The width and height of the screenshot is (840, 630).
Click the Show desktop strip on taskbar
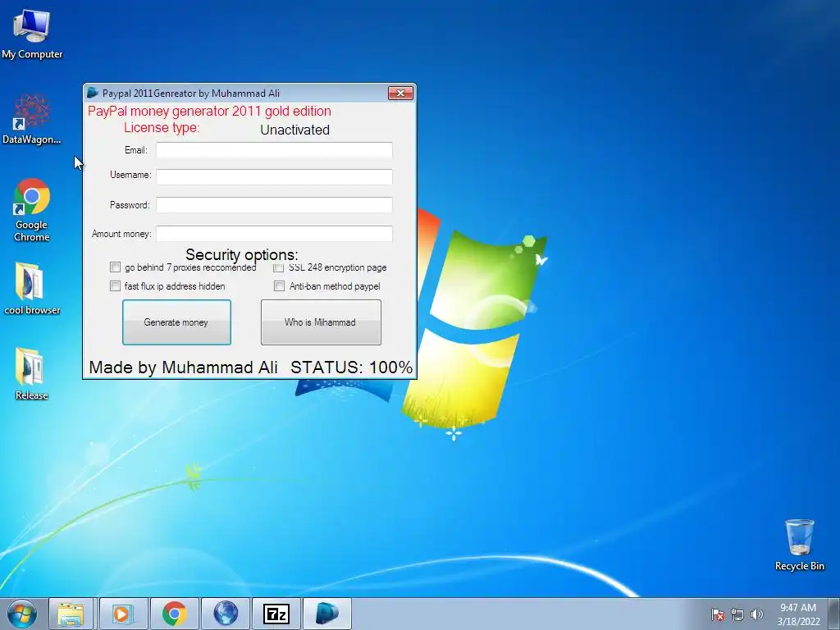(834, 614)
